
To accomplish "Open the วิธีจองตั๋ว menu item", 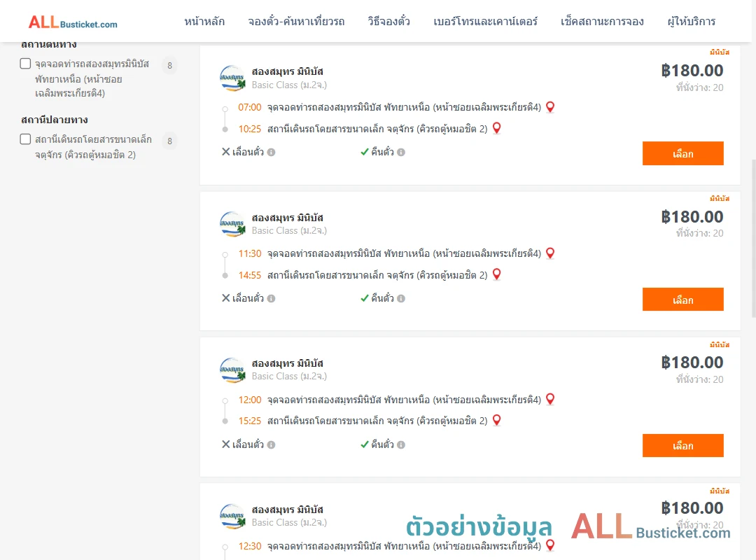I will 388,22.
